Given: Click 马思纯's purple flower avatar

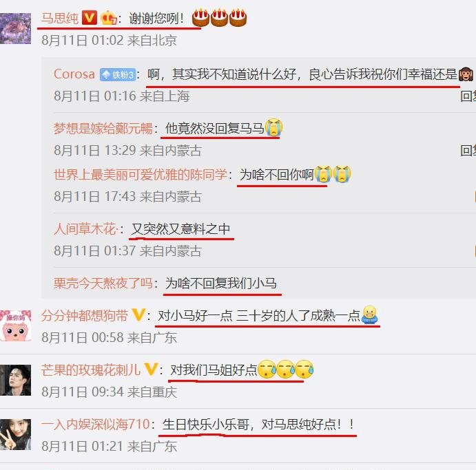Looking at the screenshot, I should click(x=15, y=28).
